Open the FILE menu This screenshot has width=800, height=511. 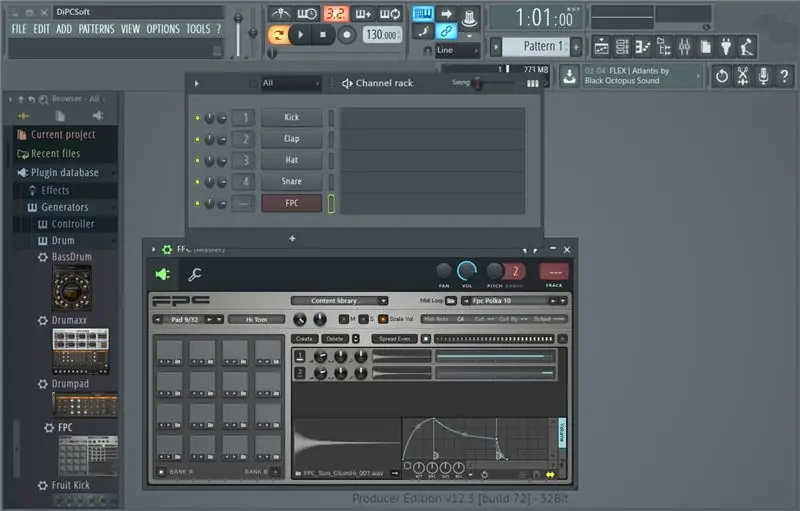coord(19,29)
